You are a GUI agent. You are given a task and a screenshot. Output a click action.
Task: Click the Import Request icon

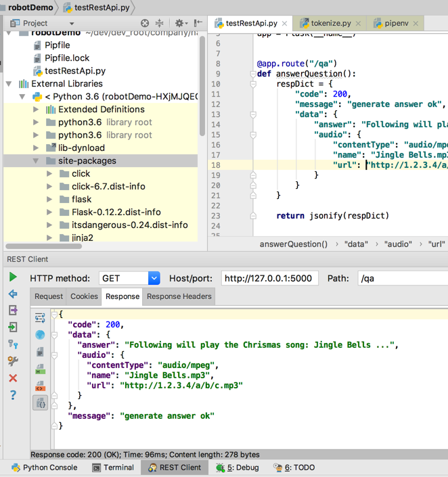tap(13, 327)
